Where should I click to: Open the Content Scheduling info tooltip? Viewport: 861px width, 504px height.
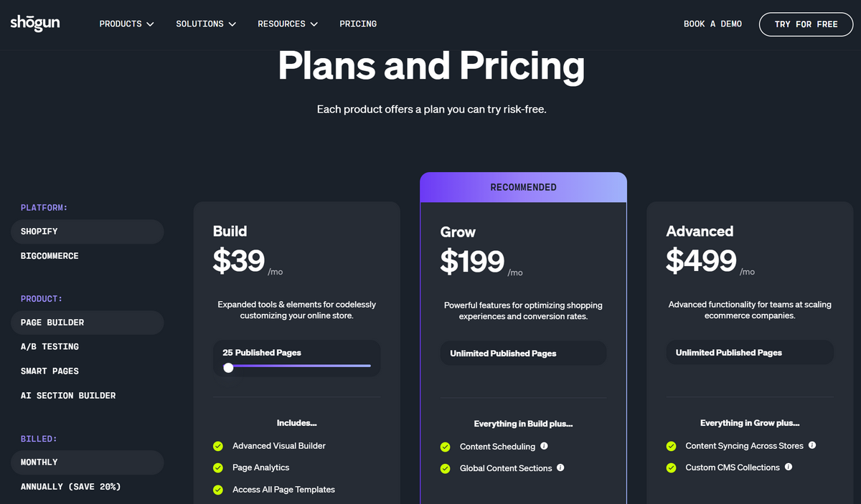coord(544,446)
